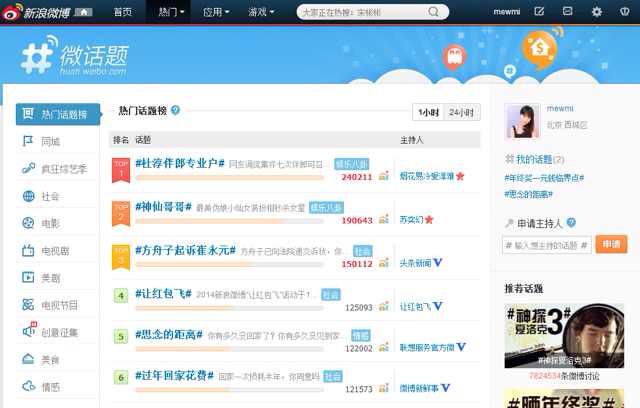
Task: Open the messages envelope icon
Action: (567, 12)
